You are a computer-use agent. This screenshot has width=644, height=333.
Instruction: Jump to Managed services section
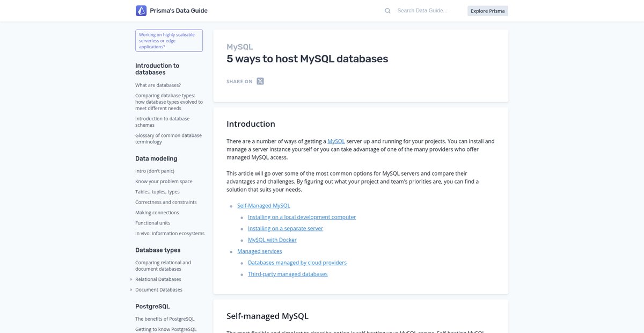pos(259,251)
